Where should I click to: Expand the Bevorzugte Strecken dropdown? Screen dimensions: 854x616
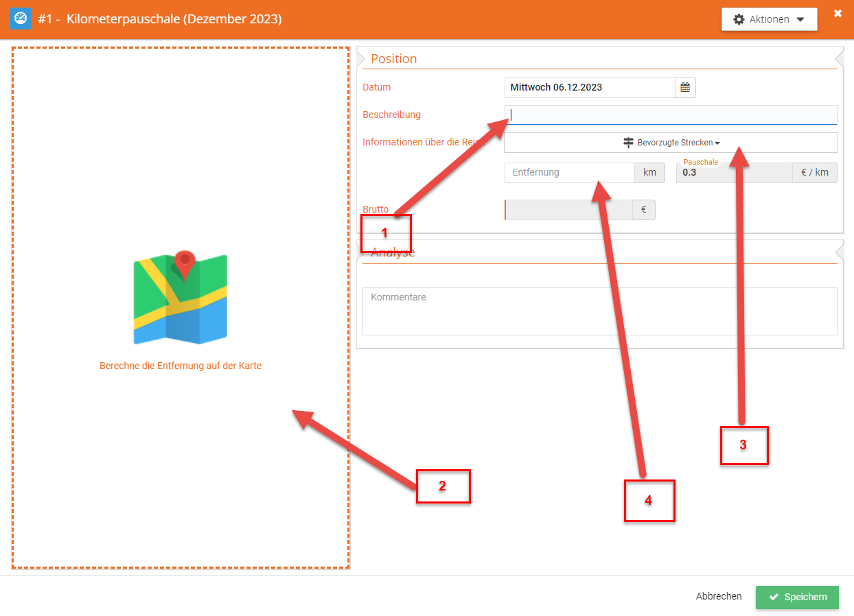coord(671,143)
